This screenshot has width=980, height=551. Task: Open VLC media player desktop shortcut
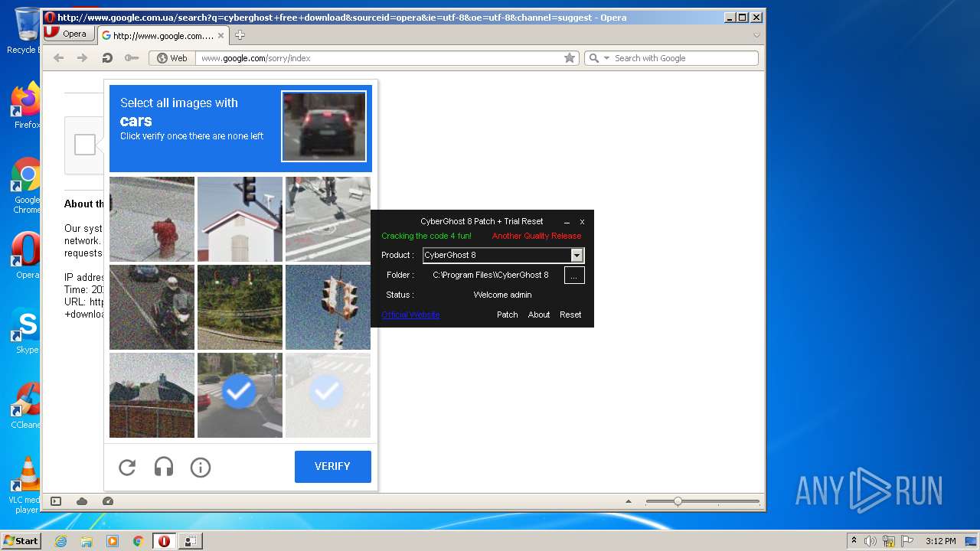[27, 486]
